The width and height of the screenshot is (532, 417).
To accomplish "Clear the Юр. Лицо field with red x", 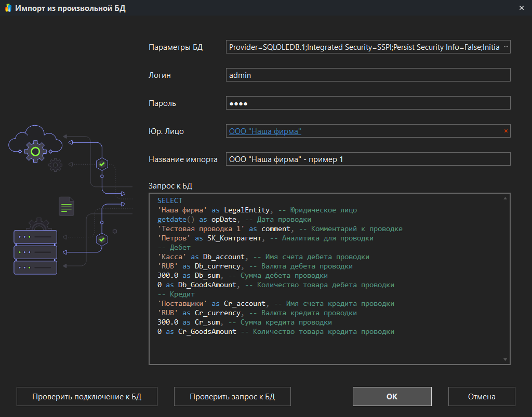I will pyautogui.click(x=506, y=131).
